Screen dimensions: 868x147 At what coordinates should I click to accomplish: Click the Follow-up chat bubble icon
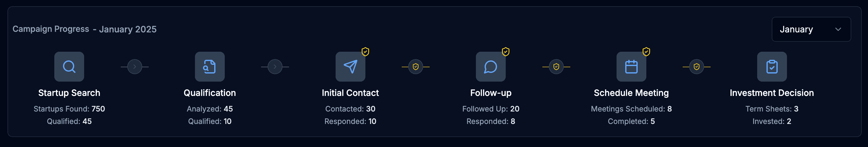pyautogui.click(x=491, y=67)
